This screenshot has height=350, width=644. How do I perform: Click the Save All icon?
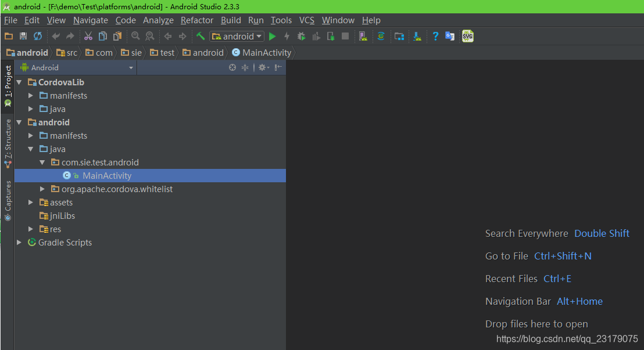coord(23,37)
